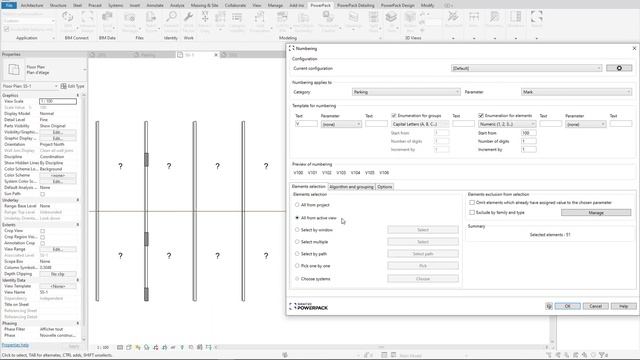
Task: Collapse Identity Data section in Properties
Action: tap(78, 280)
